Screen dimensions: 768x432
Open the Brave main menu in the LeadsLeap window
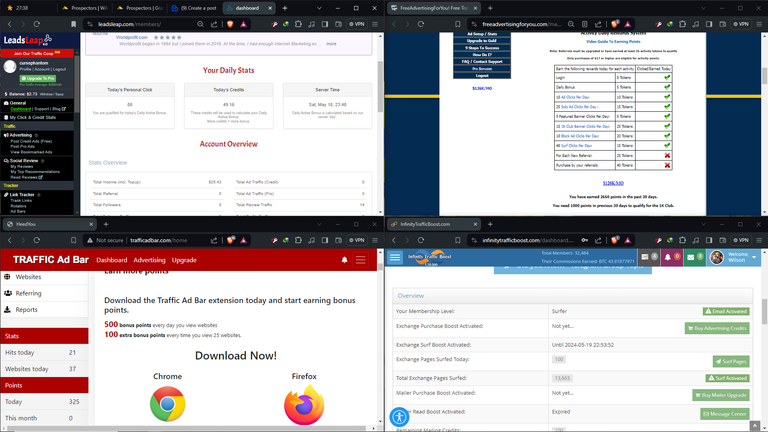pyautogui.click(x=375, y=24)
